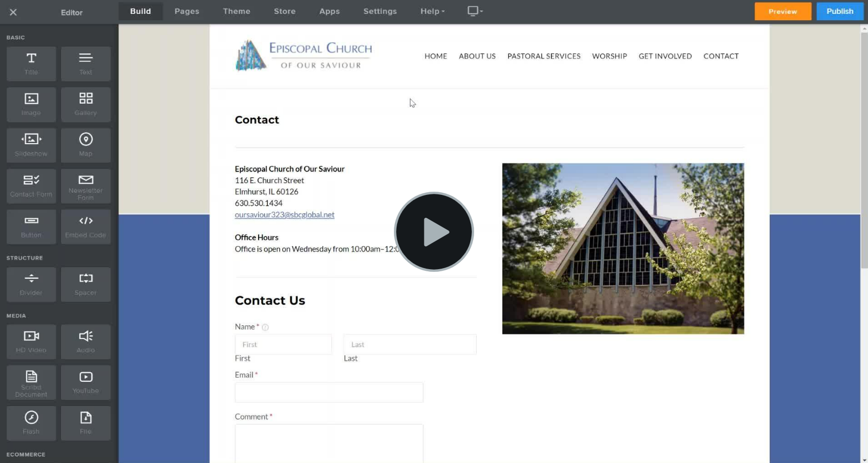Screen dimensions: 868x463
Task: Open the HOME site navigation link
Action: [x=436, y=56]
